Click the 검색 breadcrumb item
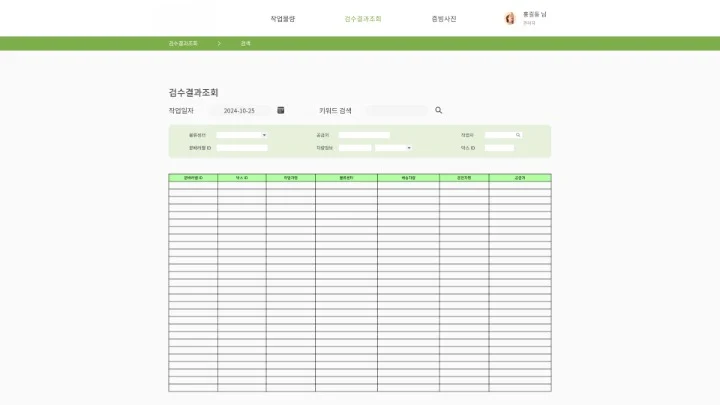 click(x=245, y=43)
